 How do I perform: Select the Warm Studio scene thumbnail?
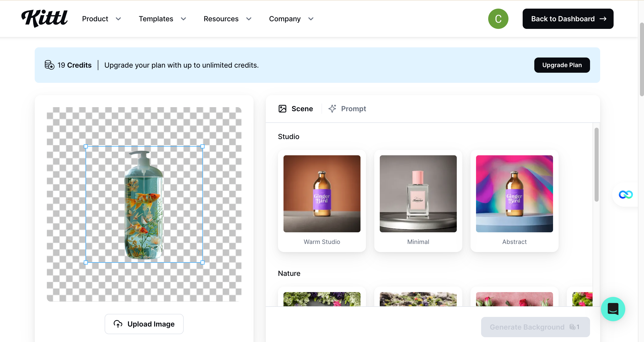click(x=322, y=194)
